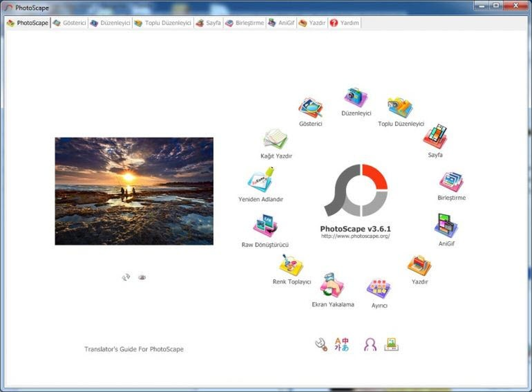The width and height of the screenshot is (532, 392).
Task: Open the Sayfa icon in the circle
Action: 435,136
